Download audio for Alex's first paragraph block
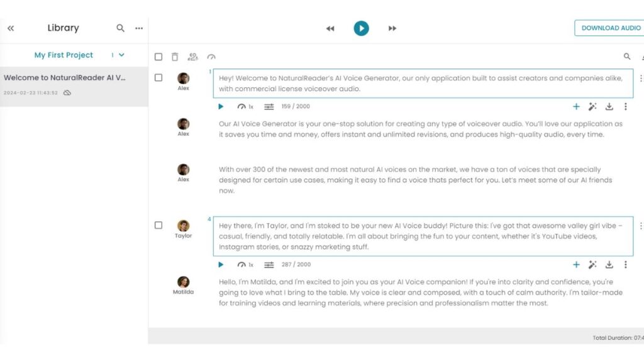Image resolution: width=644 pixels, height=362 pixels. tap(608, 106)
